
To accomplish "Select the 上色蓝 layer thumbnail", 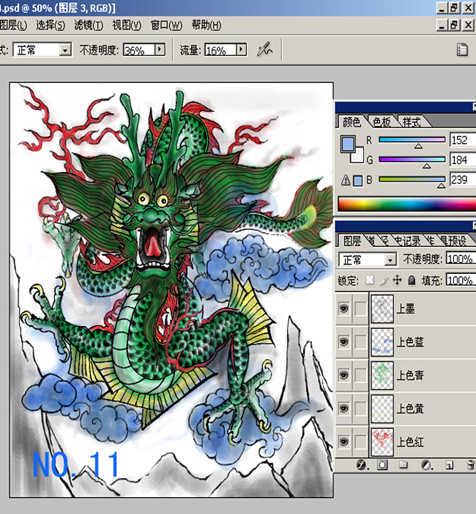I will coord(382,342).
